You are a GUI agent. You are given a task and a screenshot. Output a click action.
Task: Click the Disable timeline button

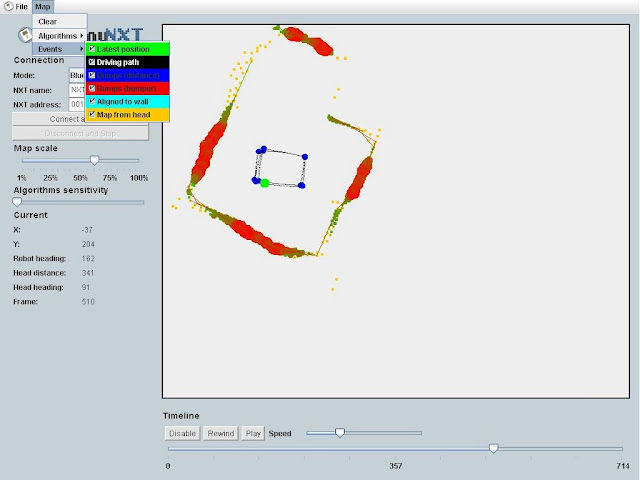pyautogui.click(x=182, y=433)
